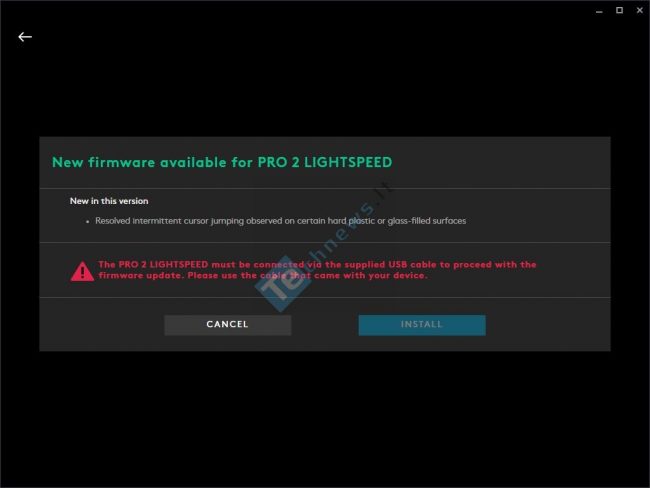Go back using the left arrow icon
The height and width of the screenshot is (488, 650).
pyautogui.click(x=25, y=37)
